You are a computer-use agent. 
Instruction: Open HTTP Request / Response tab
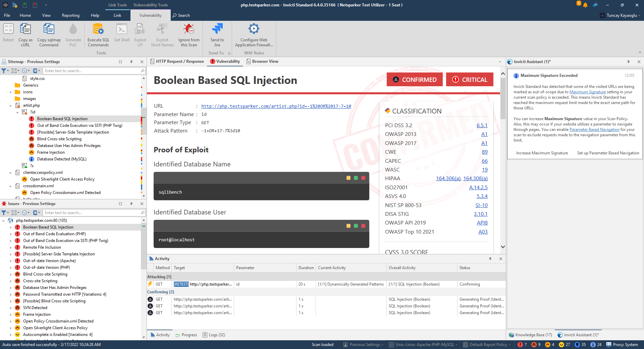(x=177, y=61)
